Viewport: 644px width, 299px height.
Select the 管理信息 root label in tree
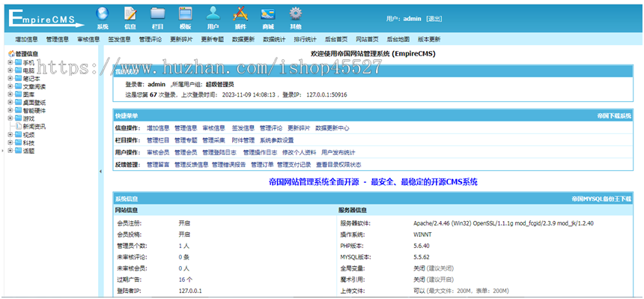coord(27,54)
